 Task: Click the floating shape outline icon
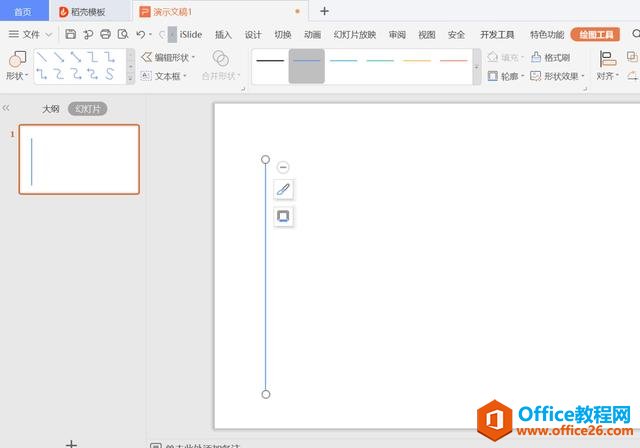coord(283,216)
